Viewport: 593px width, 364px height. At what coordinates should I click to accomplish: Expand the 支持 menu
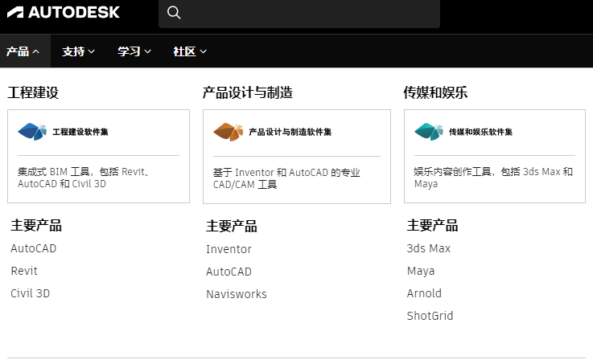pos(78,51)
